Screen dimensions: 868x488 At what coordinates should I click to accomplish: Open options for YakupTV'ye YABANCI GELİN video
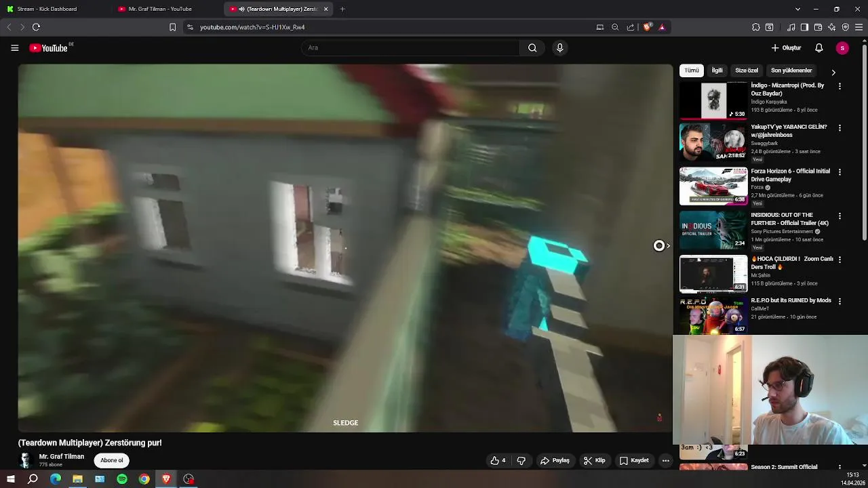840,127
